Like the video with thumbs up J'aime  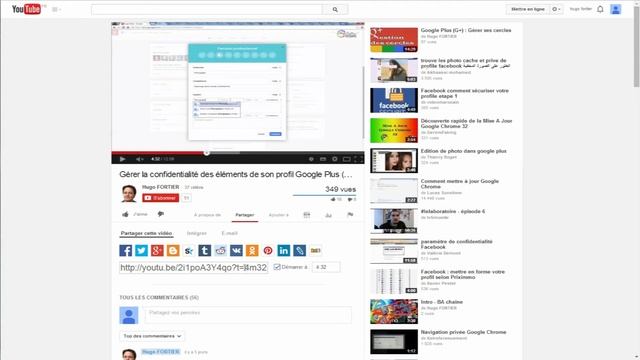tap(134, 214)
